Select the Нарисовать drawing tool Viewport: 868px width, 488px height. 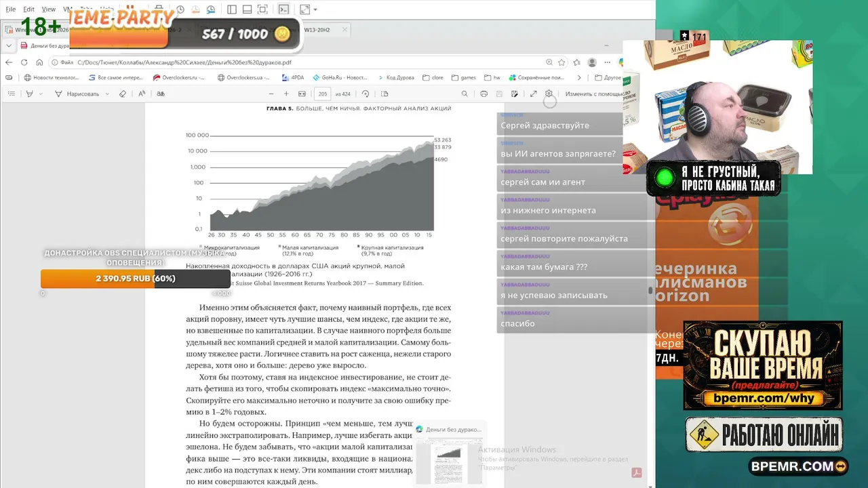point(77,94)
